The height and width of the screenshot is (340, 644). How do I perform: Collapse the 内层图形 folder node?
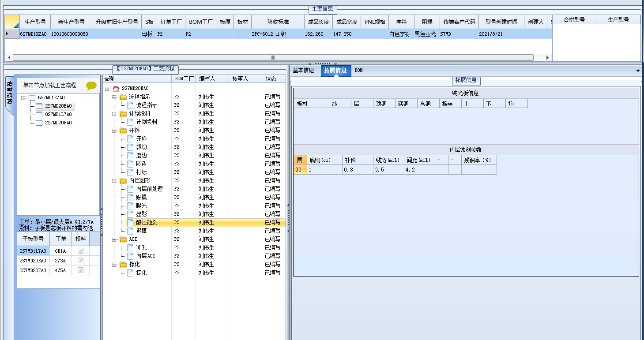[x=115, y=181]
